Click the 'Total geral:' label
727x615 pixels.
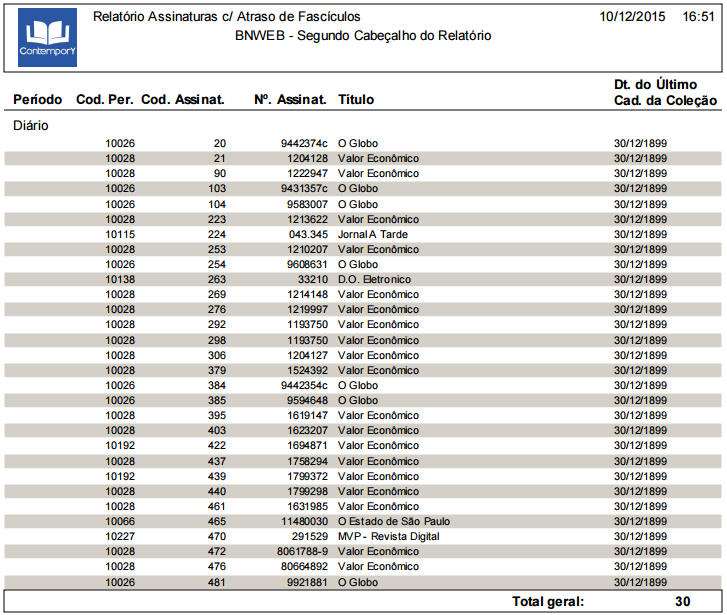548,602
